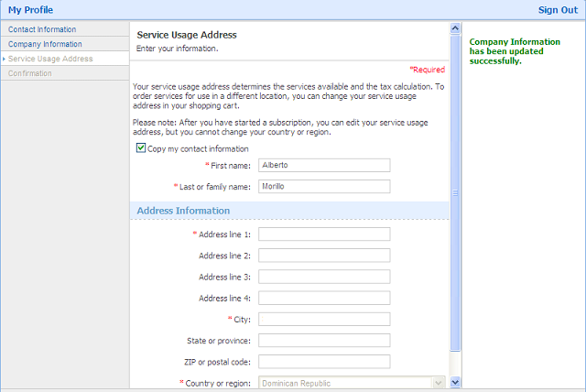This screenshot has width=586, height=392.
Task: Click the scrollbar down arrow
Action: [455, 382]
